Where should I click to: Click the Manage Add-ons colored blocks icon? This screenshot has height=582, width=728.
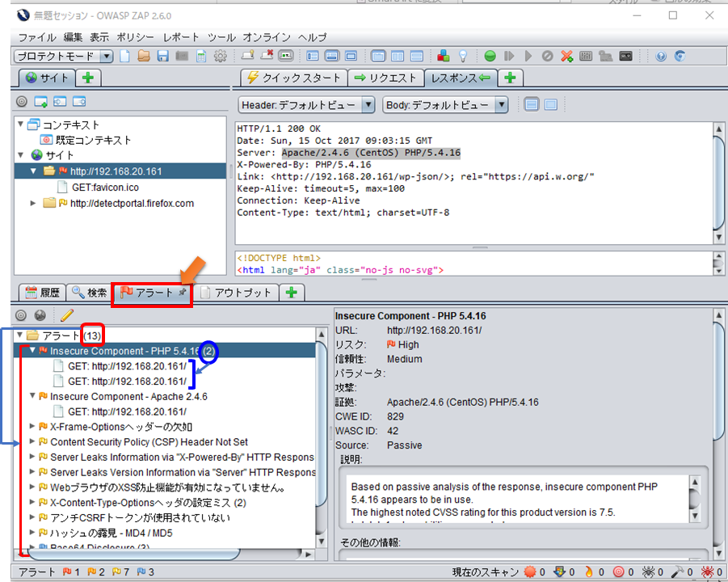444,57
